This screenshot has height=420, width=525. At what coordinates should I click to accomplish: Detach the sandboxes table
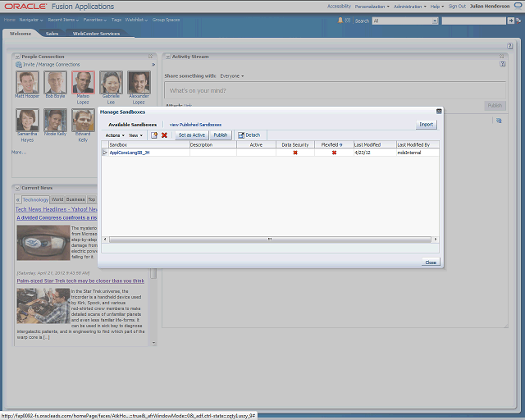[249, 135]
